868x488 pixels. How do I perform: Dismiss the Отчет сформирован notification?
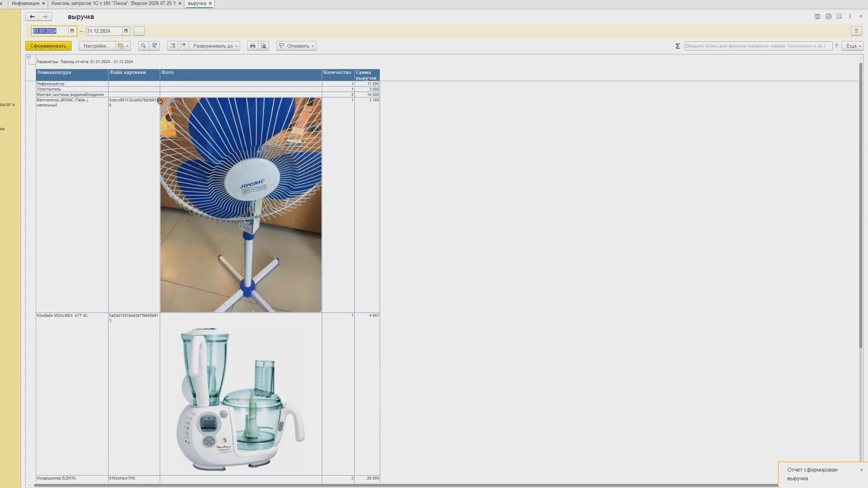tap(861, 470)
